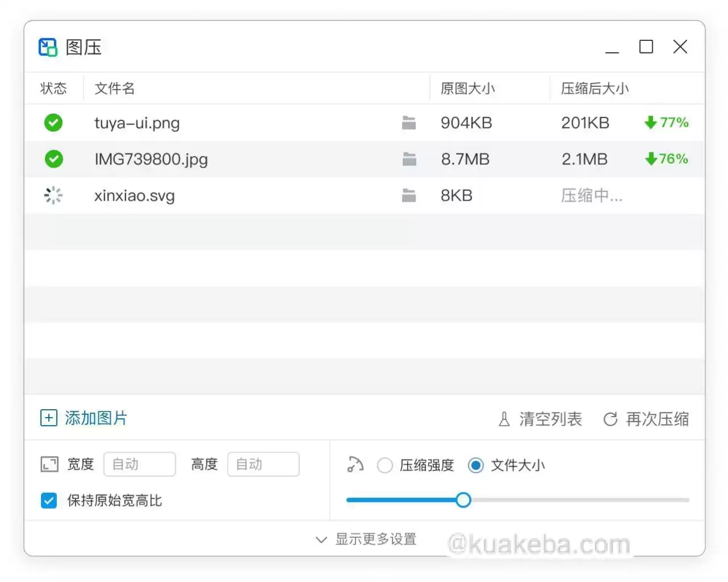Click the chevron beside 显示更多设置
728x582 pixels.
pyautogui.click(x=321, y=539)
